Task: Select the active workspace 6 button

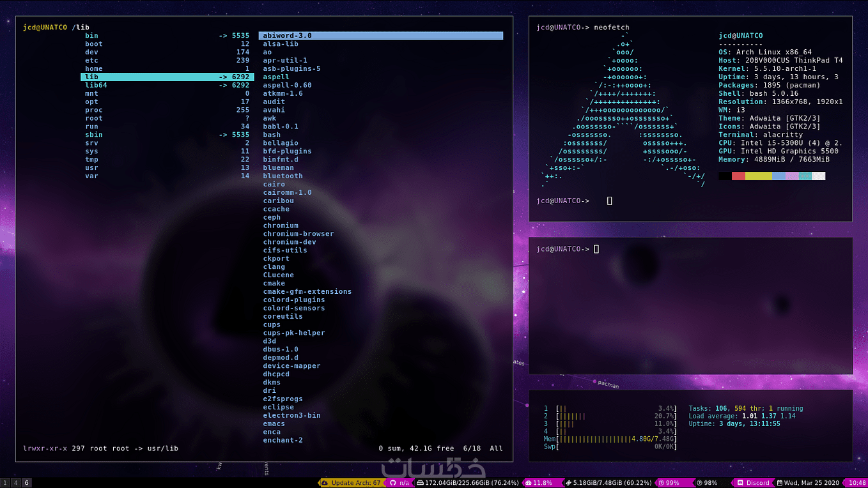Action: point(27,483)
